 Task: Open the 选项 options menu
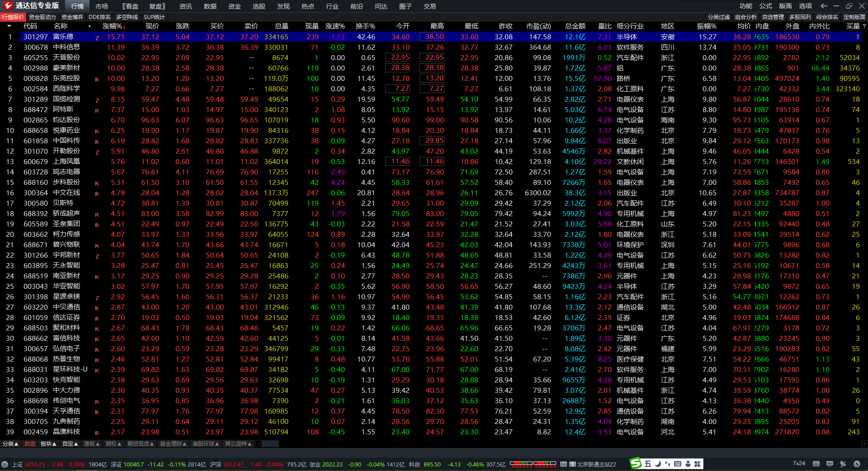click(806, 6)
